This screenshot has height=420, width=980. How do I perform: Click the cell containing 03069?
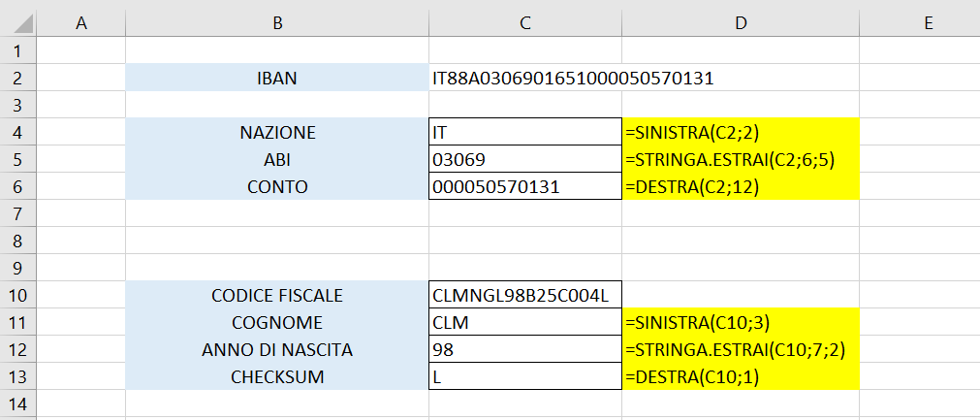[525, 159]
